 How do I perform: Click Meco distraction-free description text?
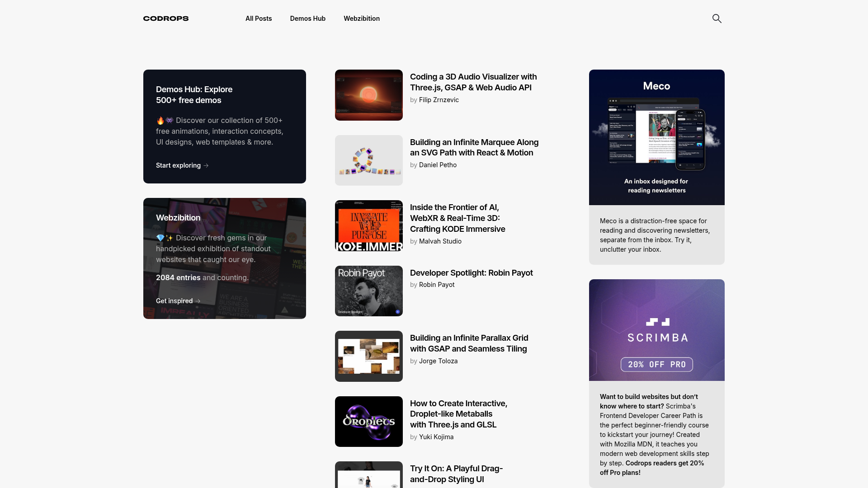pyautogui.click(x=655, y=235)
